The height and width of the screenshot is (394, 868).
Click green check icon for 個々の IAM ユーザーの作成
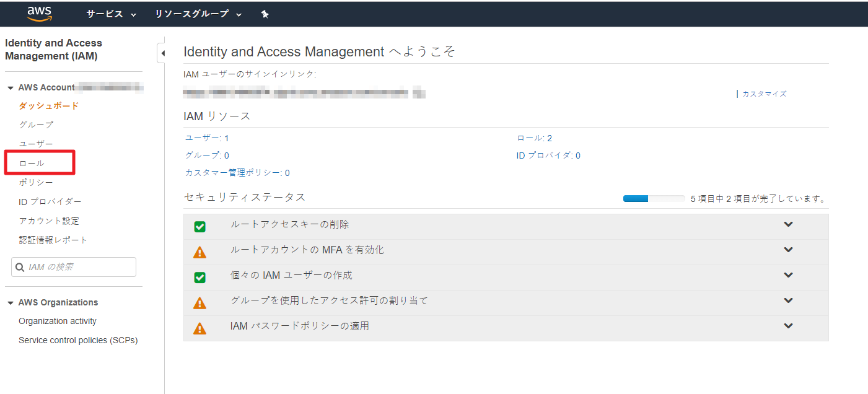click(x=199, y=278)
